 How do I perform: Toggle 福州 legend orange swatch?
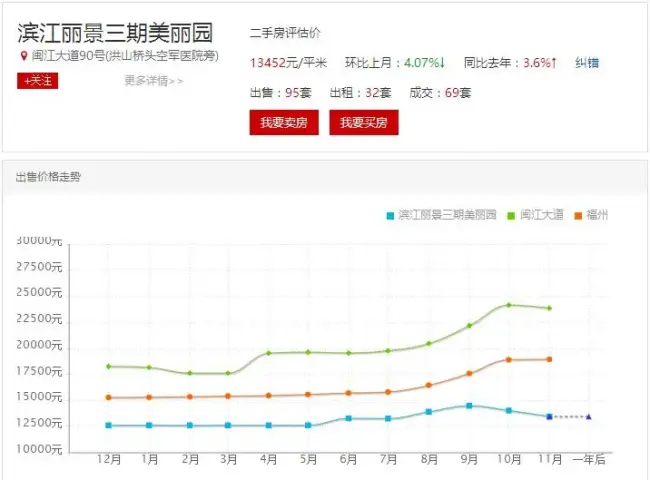[578, 216]
